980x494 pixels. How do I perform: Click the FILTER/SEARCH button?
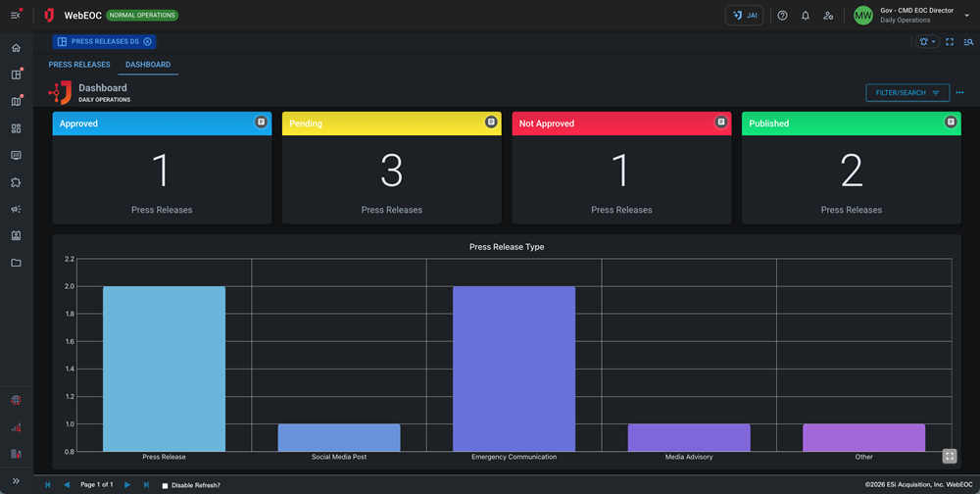[x=907, y=93]
